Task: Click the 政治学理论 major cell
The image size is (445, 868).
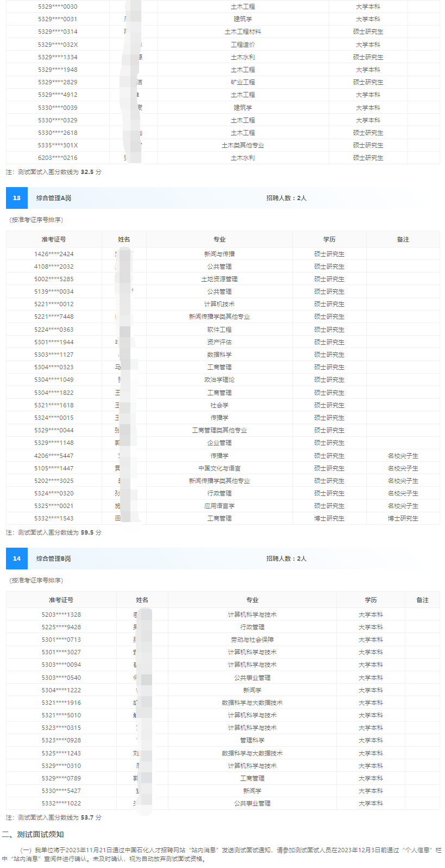Action: (220, 380)
